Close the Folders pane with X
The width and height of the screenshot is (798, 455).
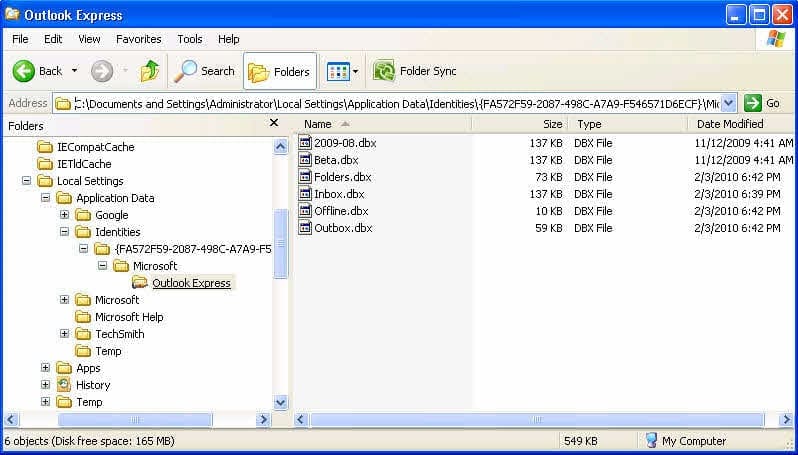(274, 123)
